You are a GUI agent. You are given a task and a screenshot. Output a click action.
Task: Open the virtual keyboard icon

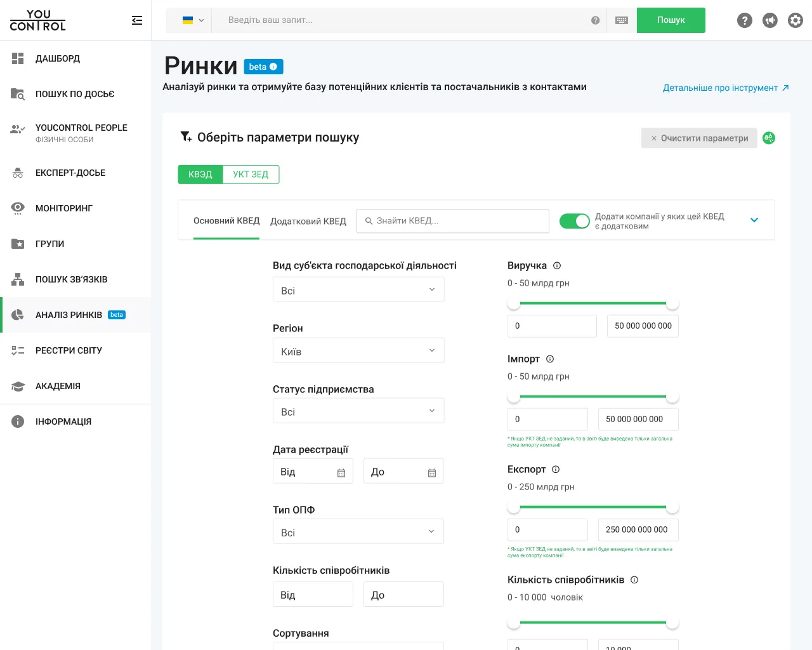pos(622,20)
